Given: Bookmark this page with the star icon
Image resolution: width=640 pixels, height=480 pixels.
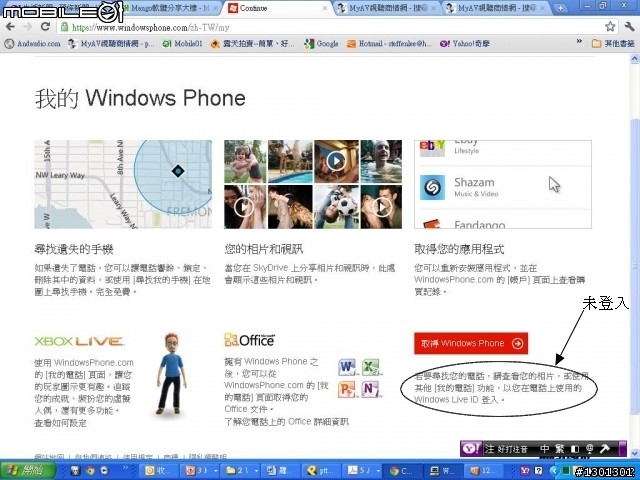Looking at the screenshot, I should pos(610,27).
